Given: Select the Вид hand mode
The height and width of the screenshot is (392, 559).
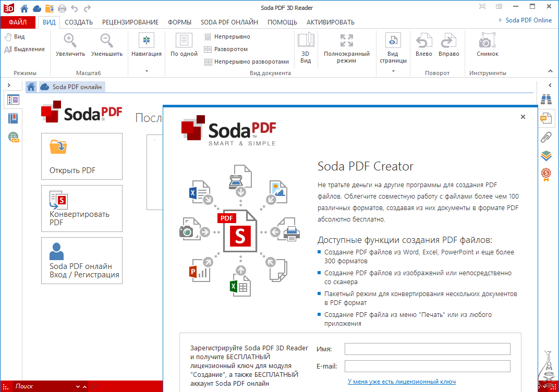Looking at the screenshot, I should [15, 36].
